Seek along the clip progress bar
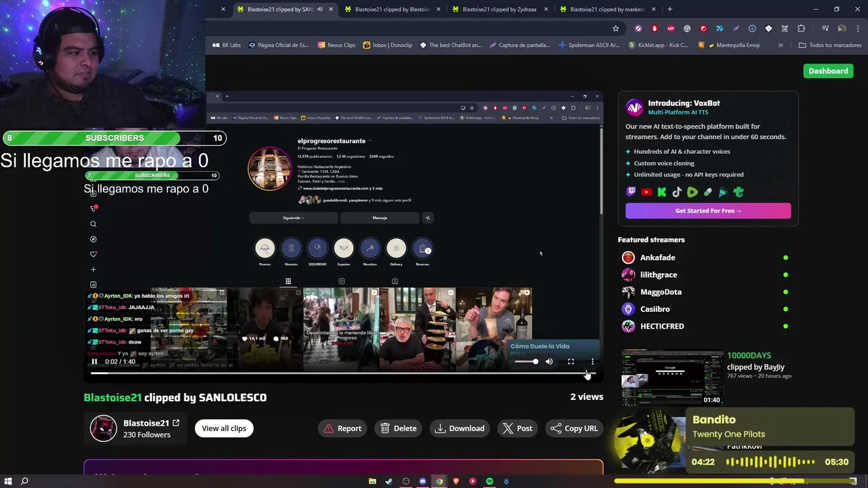 pos(342,373)
